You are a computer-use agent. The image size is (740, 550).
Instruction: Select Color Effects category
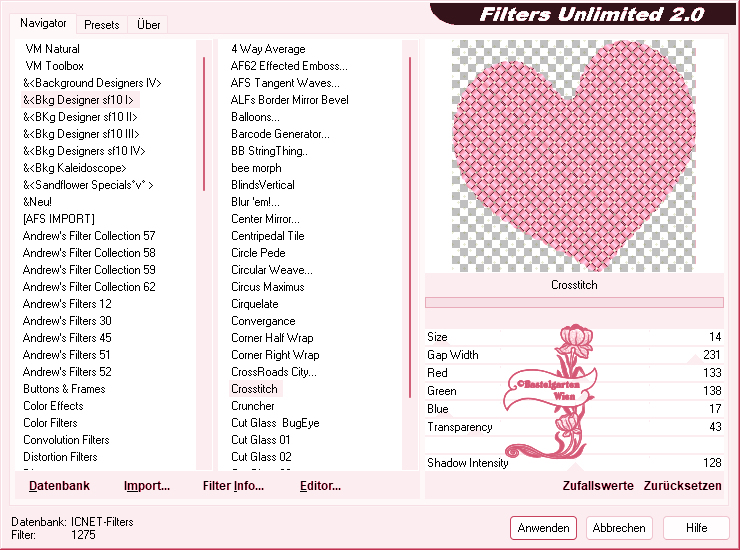(x=53, y=406)
